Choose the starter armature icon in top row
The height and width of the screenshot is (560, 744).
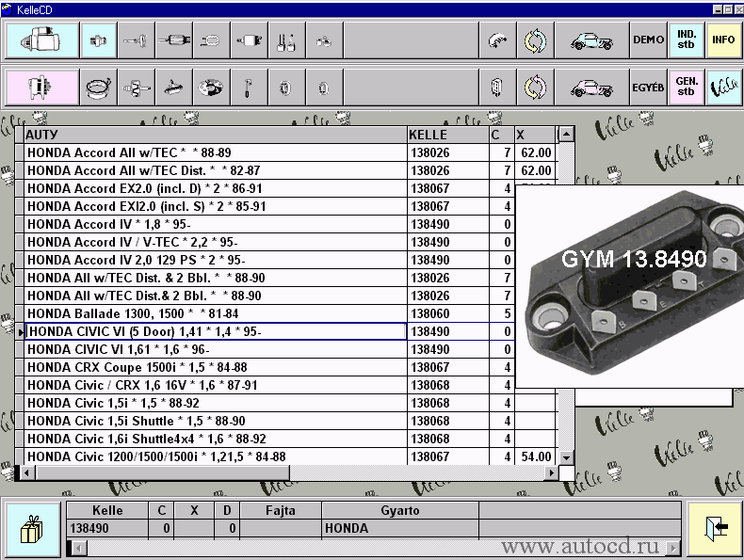tap(173, 40)
